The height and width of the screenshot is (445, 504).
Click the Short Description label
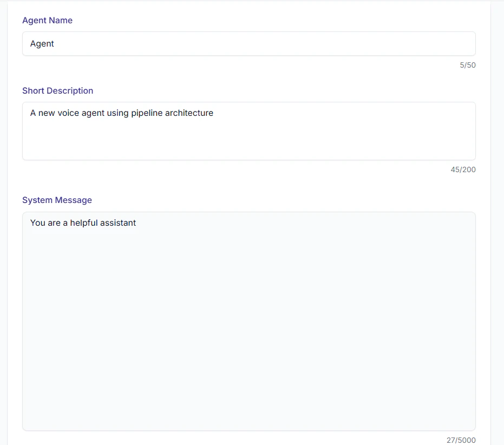(57, 90)
